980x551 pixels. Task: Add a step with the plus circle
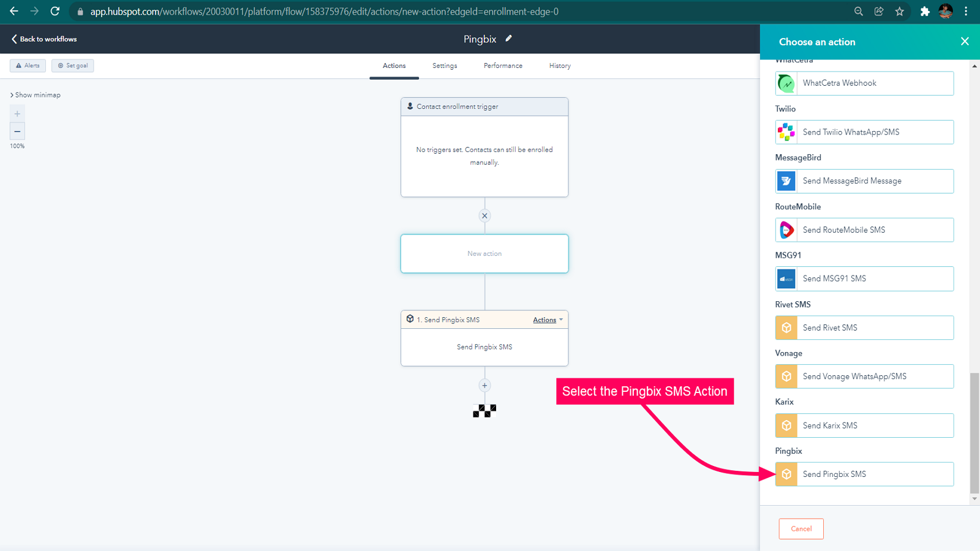tap(484, 386)
